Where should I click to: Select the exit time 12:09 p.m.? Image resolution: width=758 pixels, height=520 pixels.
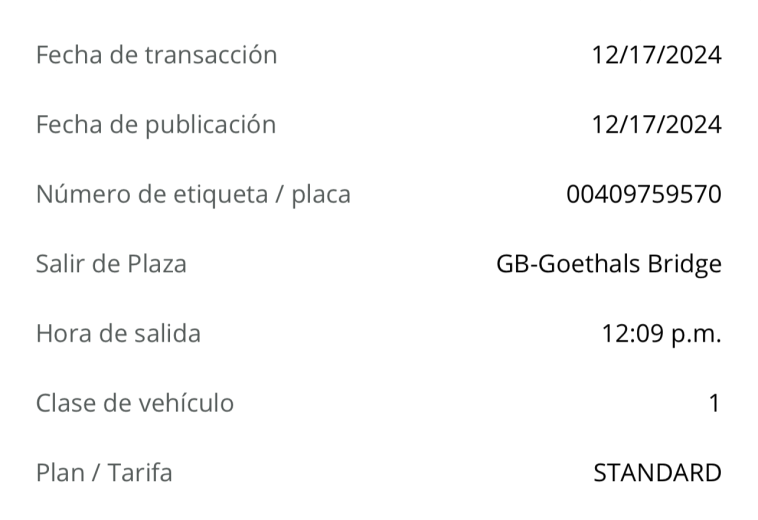[661, 334]
